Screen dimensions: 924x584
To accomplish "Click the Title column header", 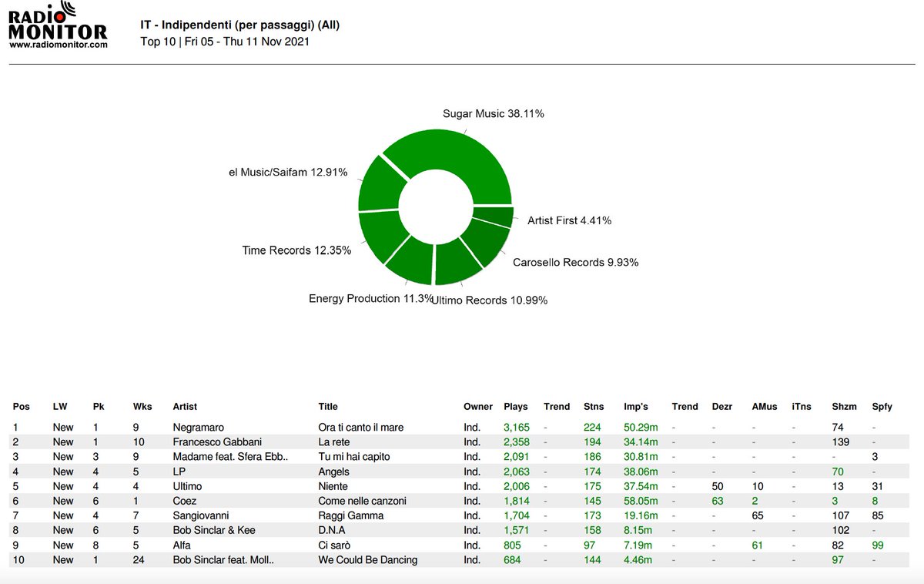I will coord(328,406).
